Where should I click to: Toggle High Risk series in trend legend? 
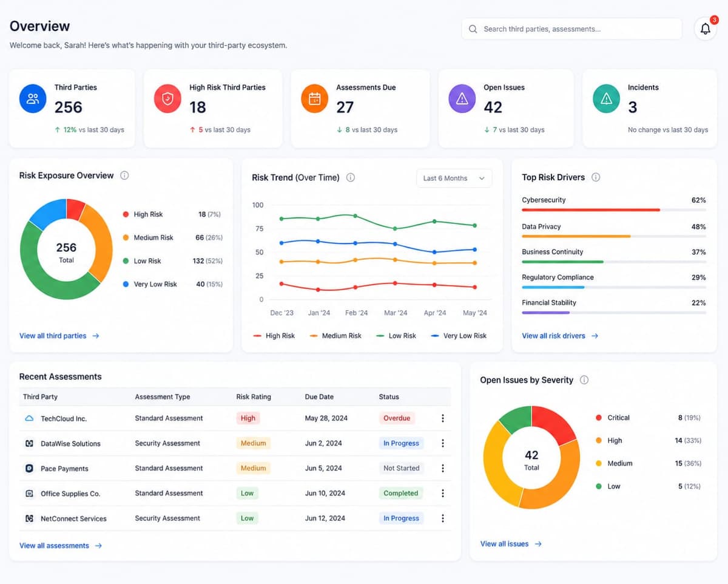pos(274,336)
